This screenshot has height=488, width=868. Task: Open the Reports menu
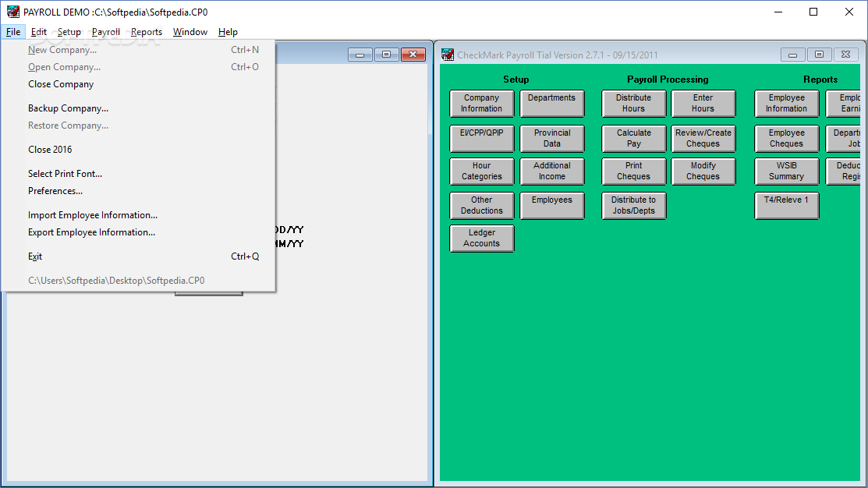point(146,32)
